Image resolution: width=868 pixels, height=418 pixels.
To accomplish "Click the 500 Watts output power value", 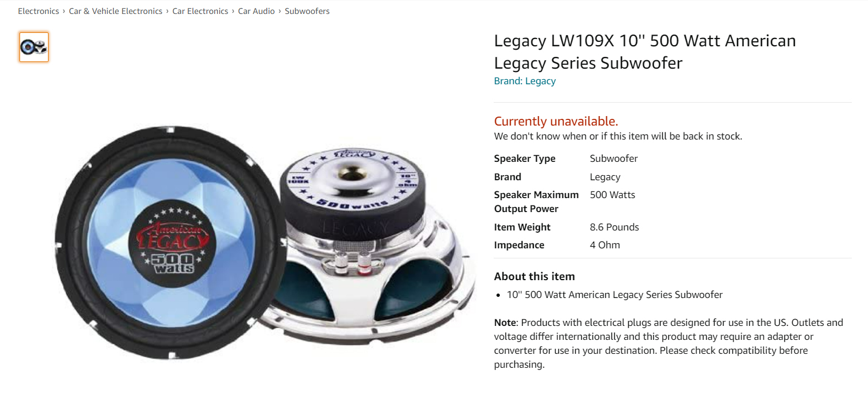I will click(x=613, y=195).
